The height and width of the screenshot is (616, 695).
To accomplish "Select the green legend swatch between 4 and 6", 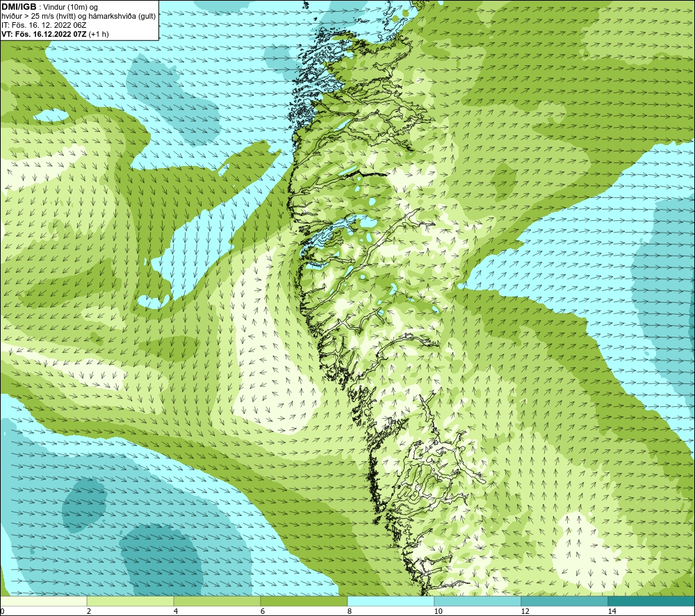I will click(x=217, y=601).
